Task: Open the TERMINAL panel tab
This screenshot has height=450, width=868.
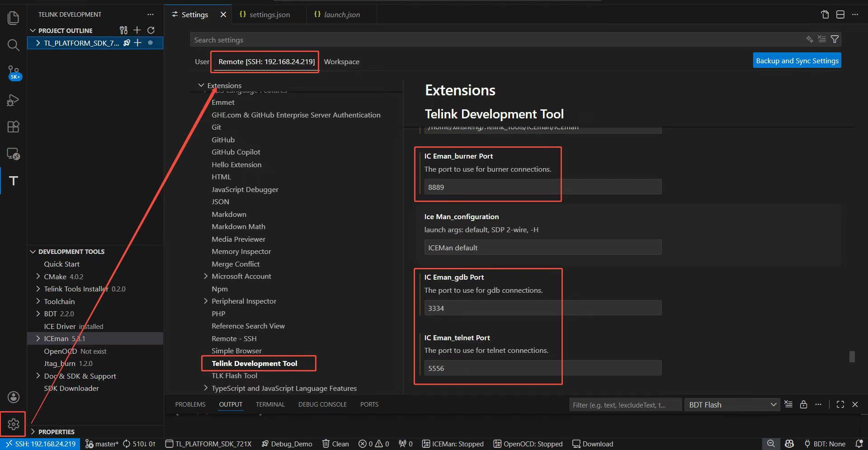Action: point(270,404)
